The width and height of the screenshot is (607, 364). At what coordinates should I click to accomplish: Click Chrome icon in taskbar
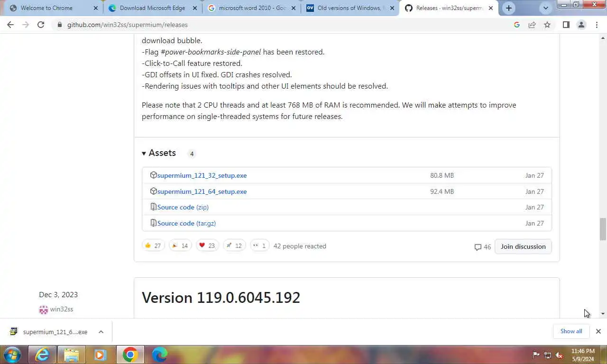click(130, 355)
